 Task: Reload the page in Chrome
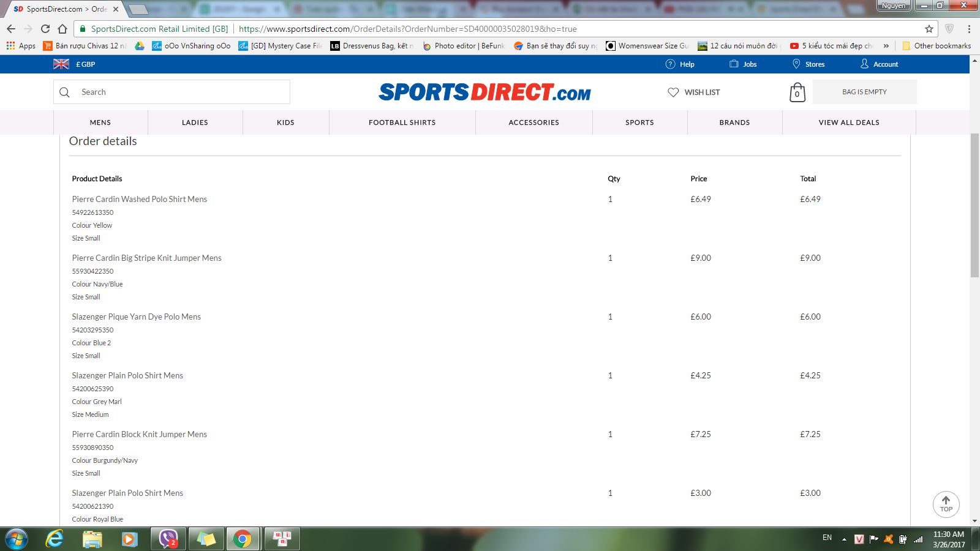[45, 29]
